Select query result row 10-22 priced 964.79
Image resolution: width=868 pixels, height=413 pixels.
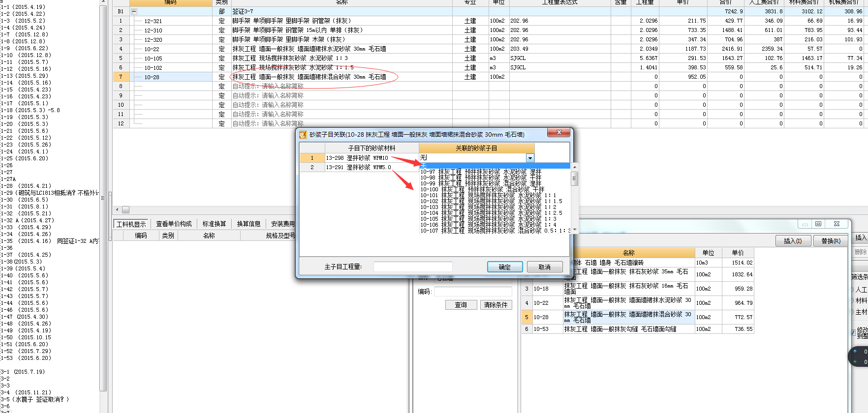click(x=637, y=303)
